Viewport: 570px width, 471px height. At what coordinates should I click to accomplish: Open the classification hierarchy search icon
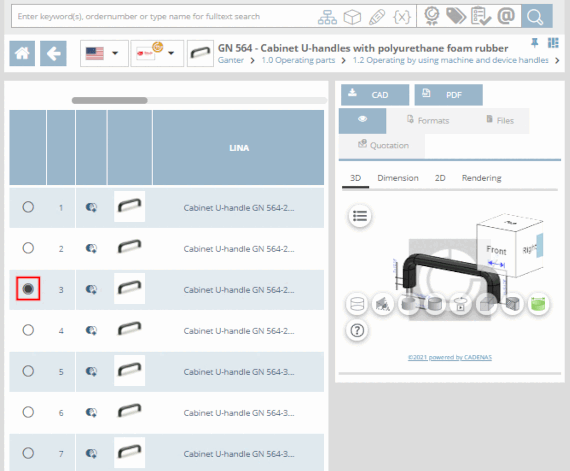click(x=327, y=17)
